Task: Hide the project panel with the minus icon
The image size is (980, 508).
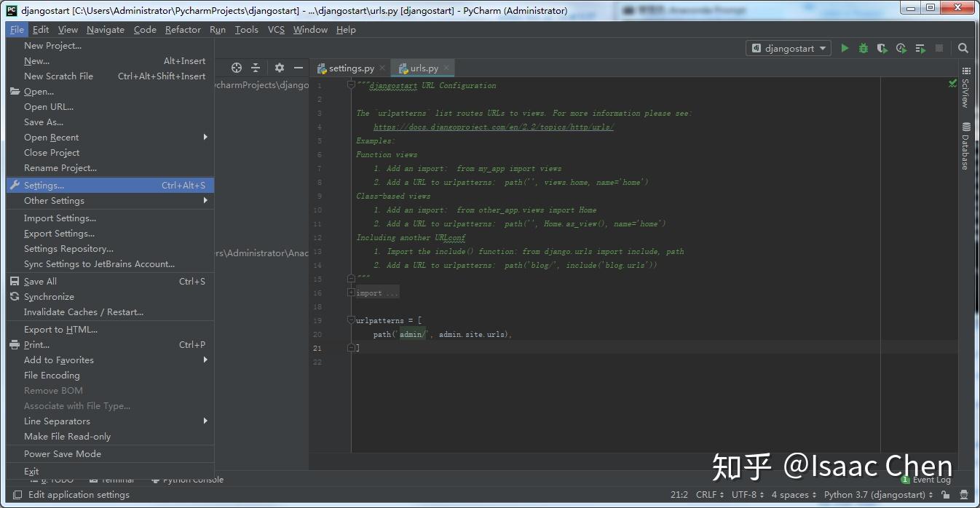Action: [x=299, y=68]
